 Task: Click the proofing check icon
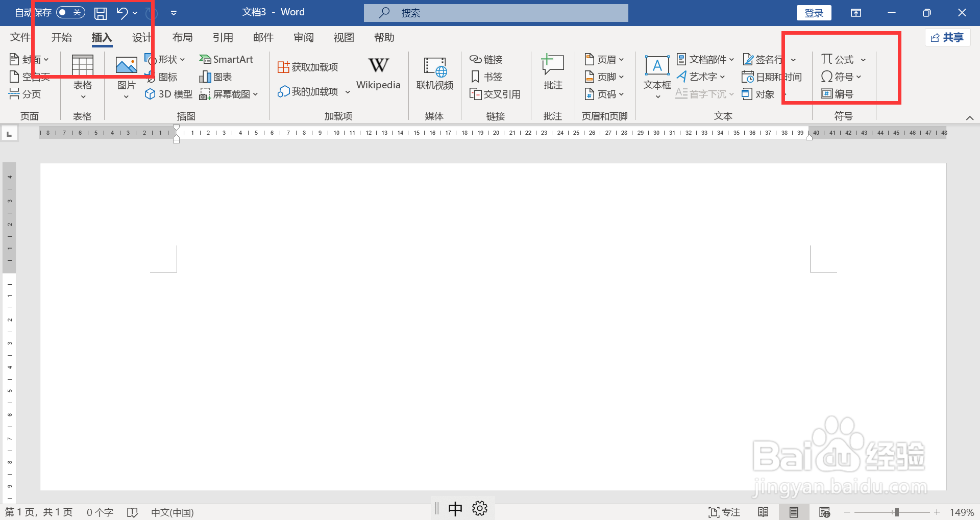pos(133,512)
